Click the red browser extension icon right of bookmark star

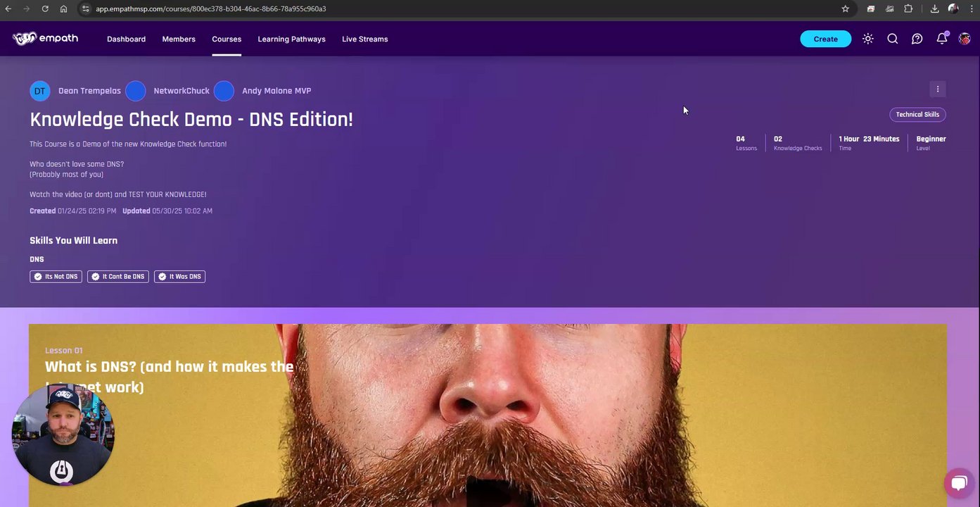(871, 8)
